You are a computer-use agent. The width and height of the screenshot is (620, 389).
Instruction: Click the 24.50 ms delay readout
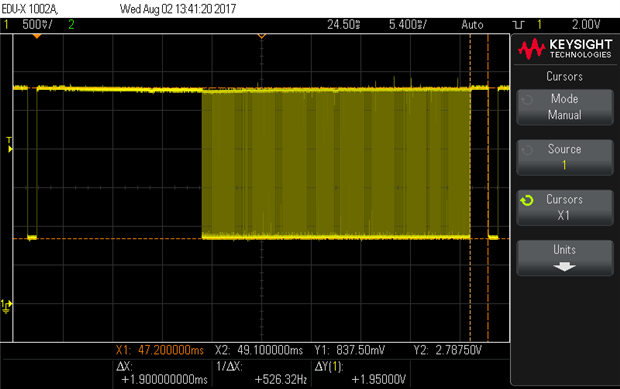pos(344,25)
